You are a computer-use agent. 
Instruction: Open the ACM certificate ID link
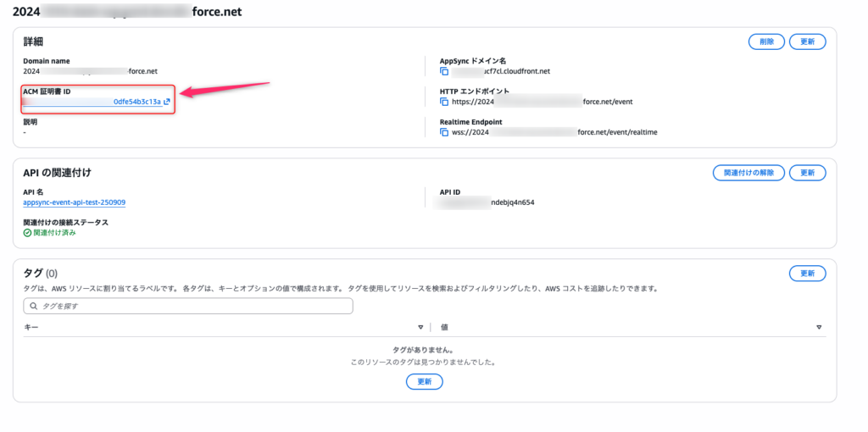coord(136,102)
